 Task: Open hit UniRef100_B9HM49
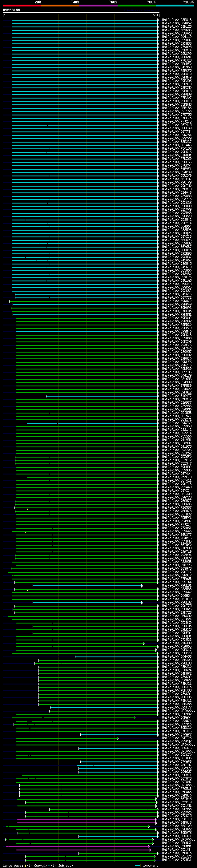tap(177, 78)
